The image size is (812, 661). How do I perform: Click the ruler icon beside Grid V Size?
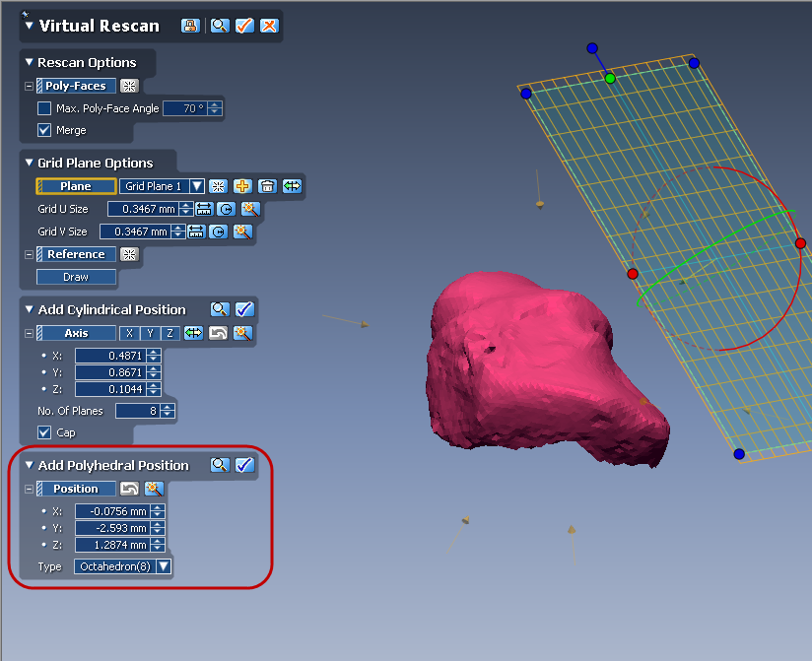197,231
